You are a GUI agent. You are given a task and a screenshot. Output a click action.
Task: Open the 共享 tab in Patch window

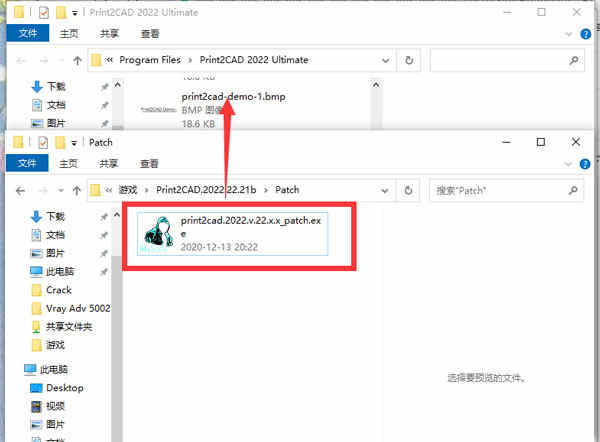(109, 164)
